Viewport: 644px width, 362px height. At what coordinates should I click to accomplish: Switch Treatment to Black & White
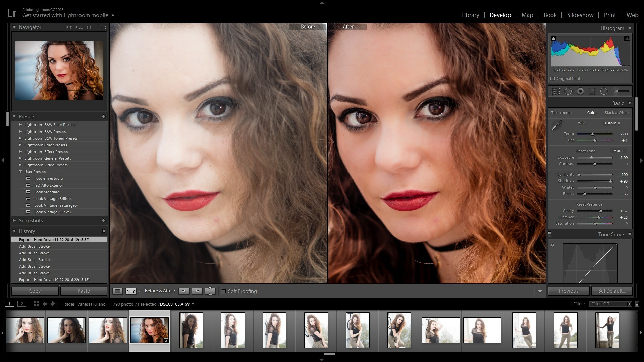tap(616, 113)
